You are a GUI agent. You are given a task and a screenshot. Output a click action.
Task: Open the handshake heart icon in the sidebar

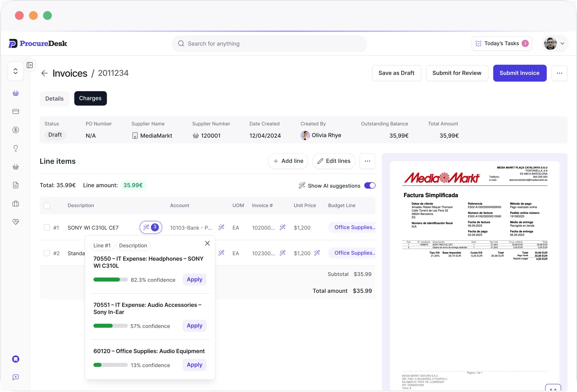point(16,222)
